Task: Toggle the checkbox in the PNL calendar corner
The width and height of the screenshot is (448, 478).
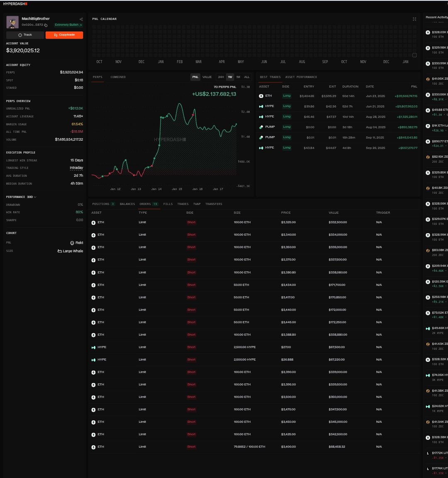Action: (x=414, y=55)
